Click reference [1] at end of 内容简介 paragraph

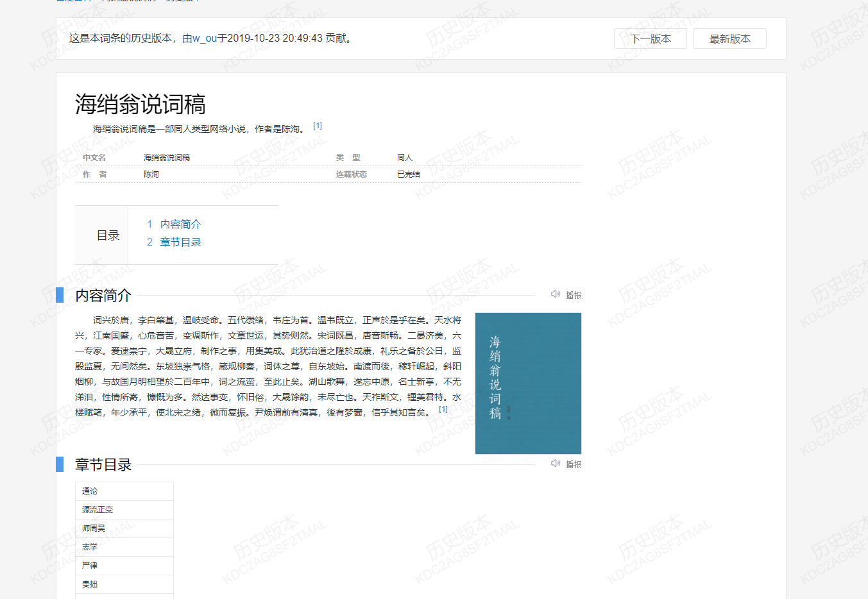[443, 409]
